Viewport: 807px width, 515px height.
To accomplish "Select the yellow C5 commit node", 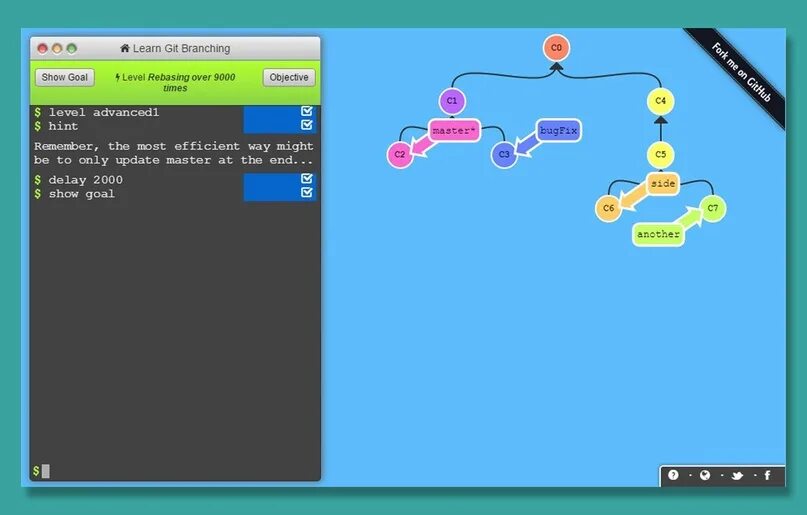I will (660, 154).
